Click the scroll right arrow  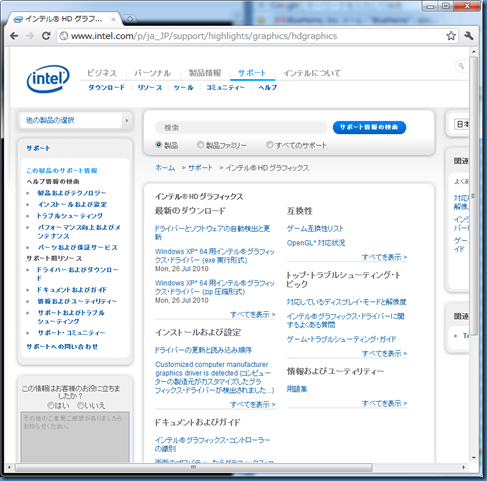click(x=464, y=467)
